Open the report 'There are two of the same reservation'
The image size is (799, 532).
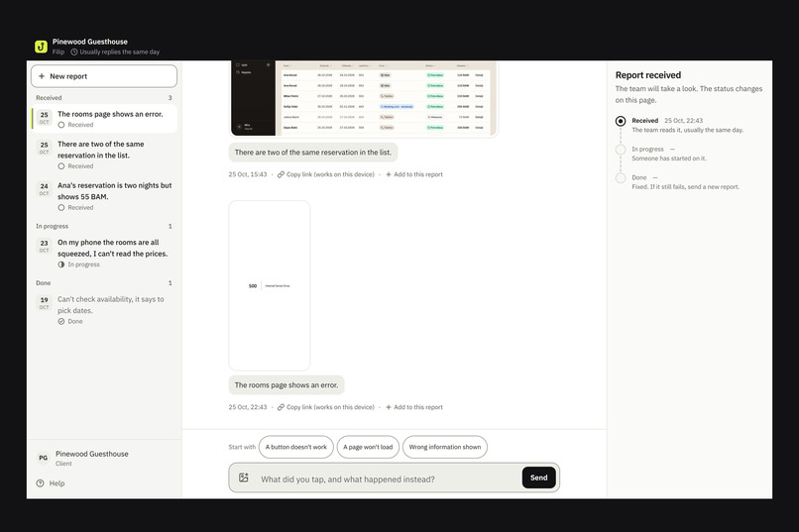104,155
